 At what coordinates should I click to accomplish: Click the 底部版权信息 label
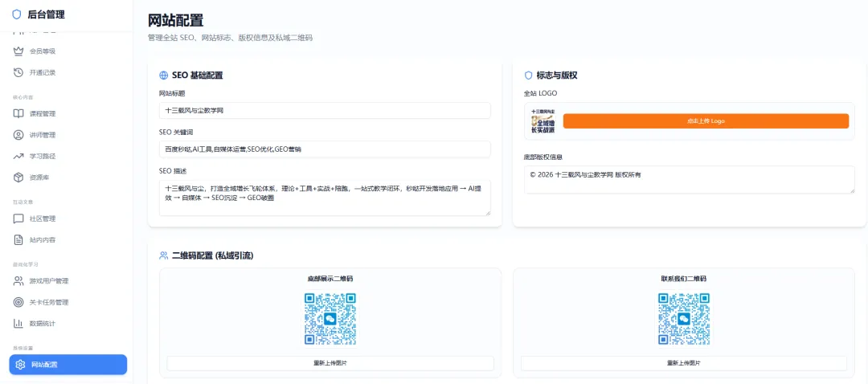543,157
